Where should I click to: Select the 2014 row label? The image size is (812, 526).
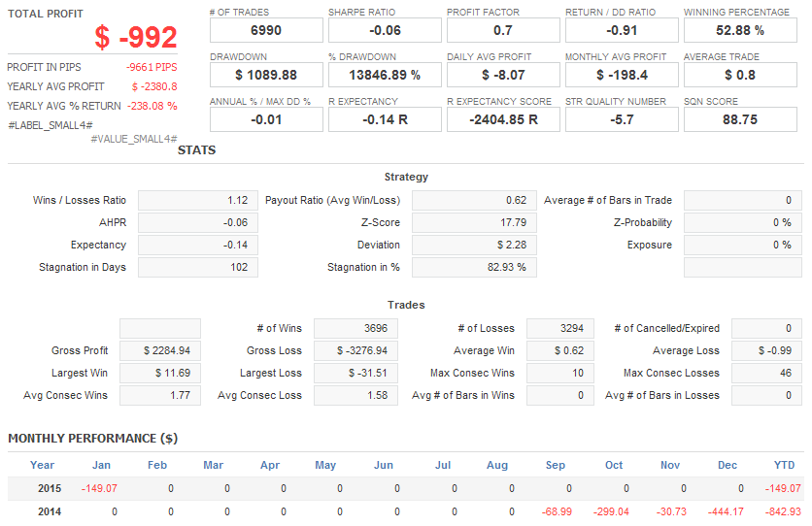click(x=50, y=511)
